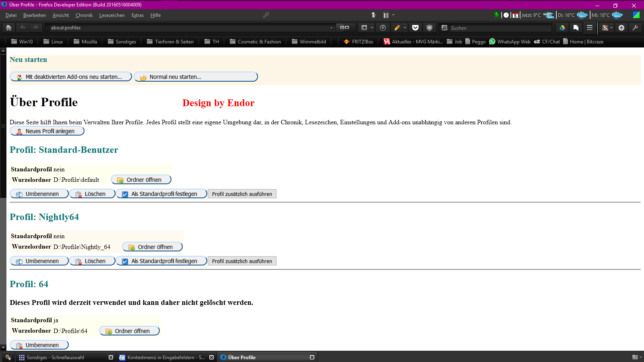Set Nightly64 as default profile
The image size is (644, 362).
(x=162, y=261)
